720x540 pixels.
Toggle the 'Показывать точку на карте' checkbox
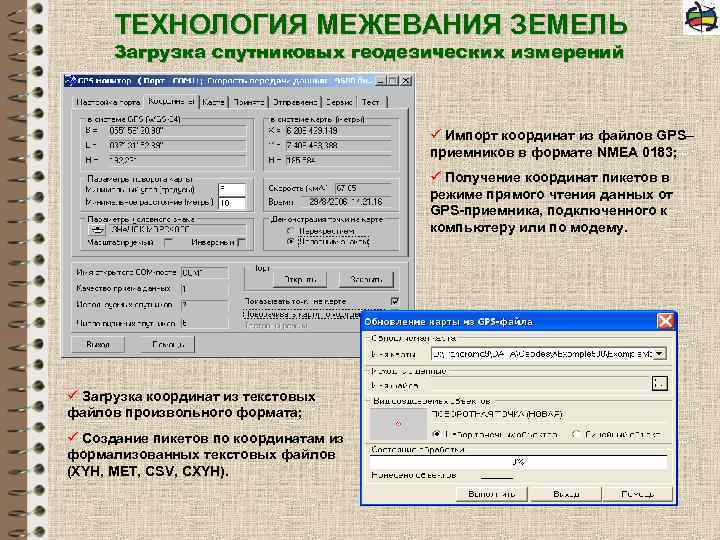pyautogui.click(x=394, y=301)
